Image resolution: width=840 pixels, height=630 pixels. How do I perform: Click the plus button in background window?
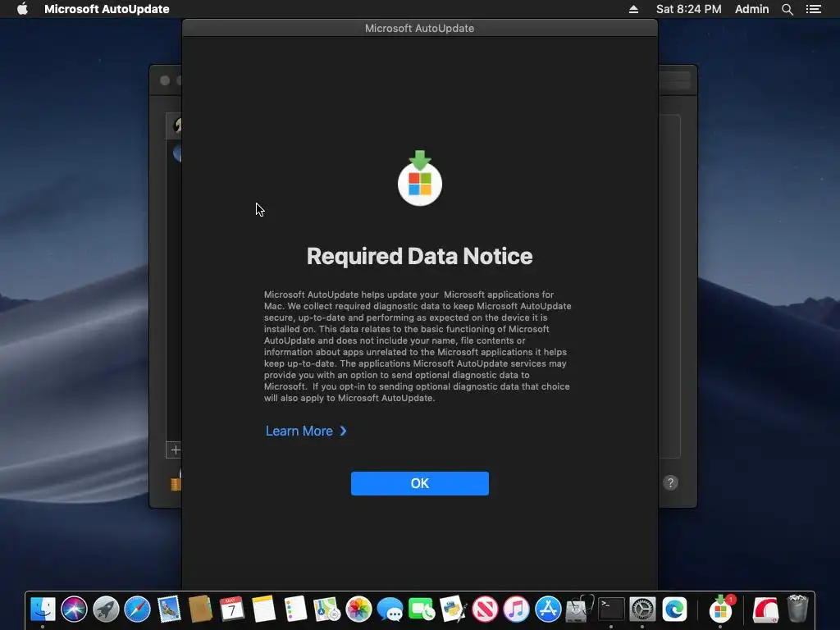tap(175, 450)
